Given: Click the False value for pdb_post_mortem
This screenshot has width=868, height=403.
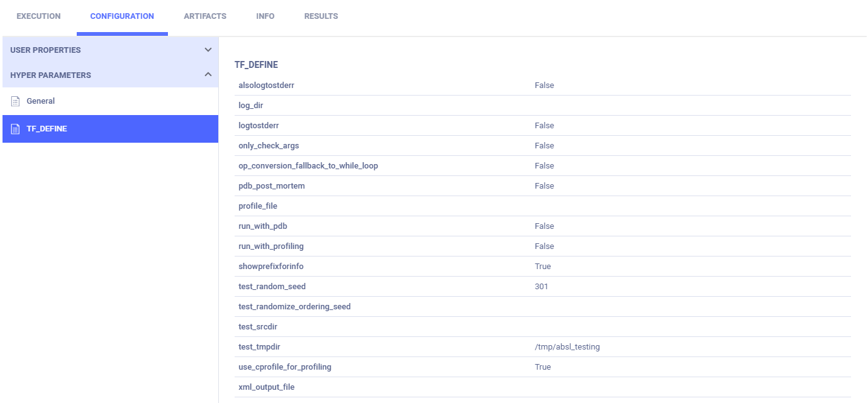Looking at the screenshot, I should point(544,185).
